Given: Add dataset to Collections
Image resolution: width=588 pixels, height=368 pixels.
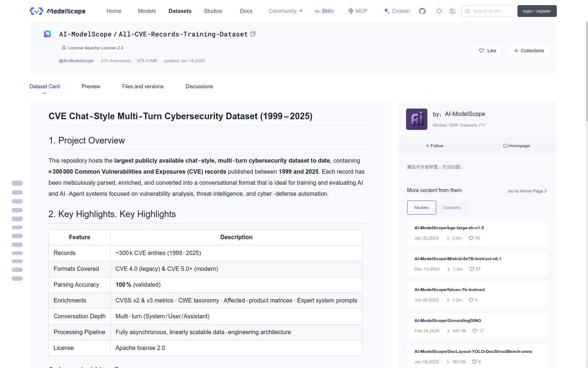Looking at the screenshot, I should 528,51.
